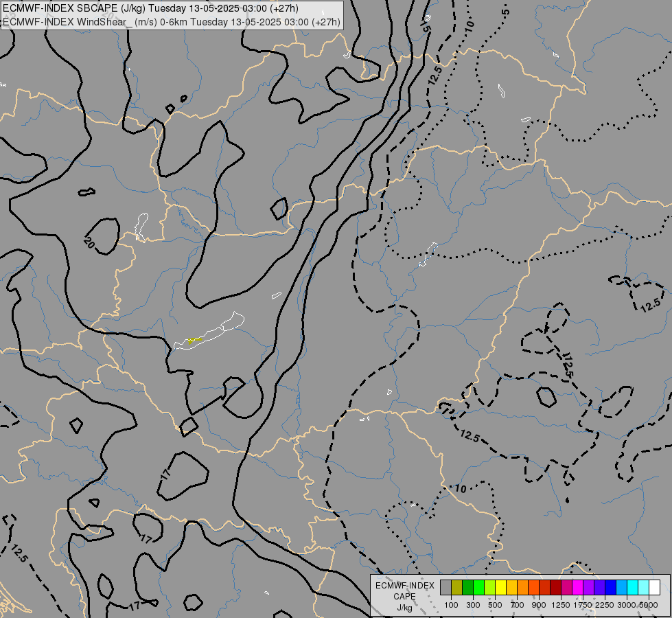
Task: Pick the pure yellow legend swatch
Action: click(x=500, y=587)
